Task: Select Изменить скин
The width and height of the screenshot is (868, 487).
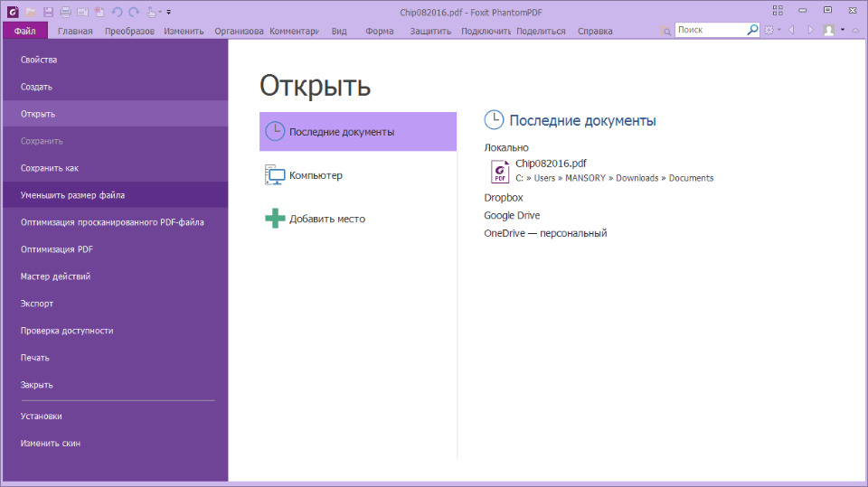Action: [115, 444]
